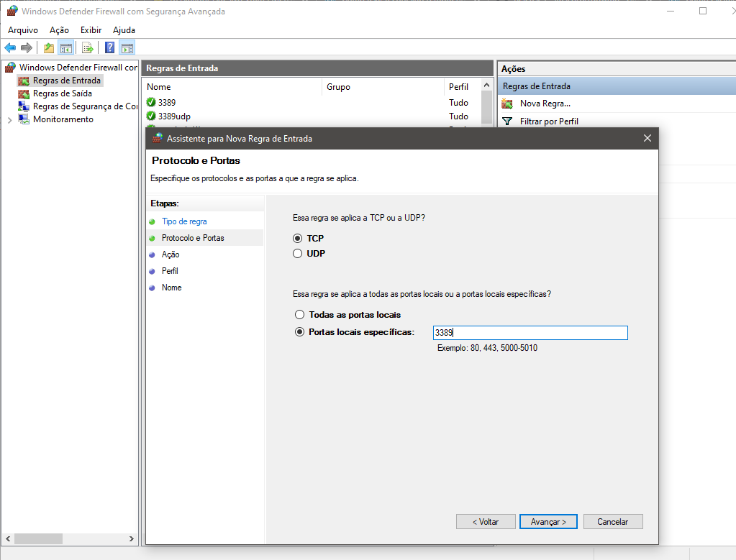Screen dimensions: 736x560
Task: Click the green check icon of rule 3389udp
Action: click(151, 116)
